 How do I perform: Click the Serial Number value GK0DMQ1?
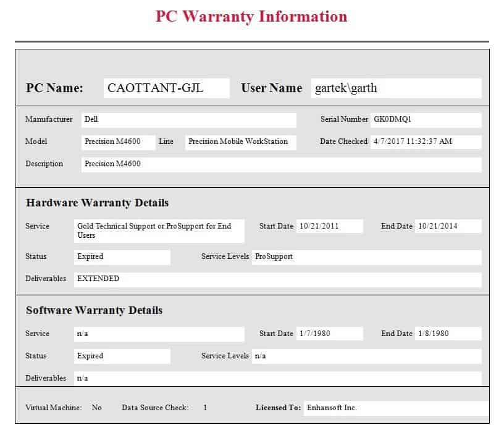pyautogui.click(x=426, y=120)
